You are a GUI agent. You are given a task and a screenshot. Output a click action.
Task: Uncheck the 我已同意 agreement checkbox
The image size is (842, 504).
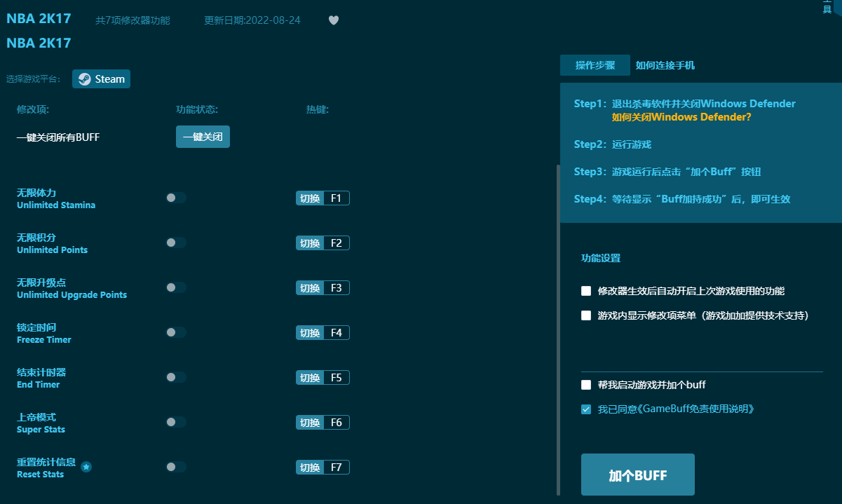coord(586,409)
